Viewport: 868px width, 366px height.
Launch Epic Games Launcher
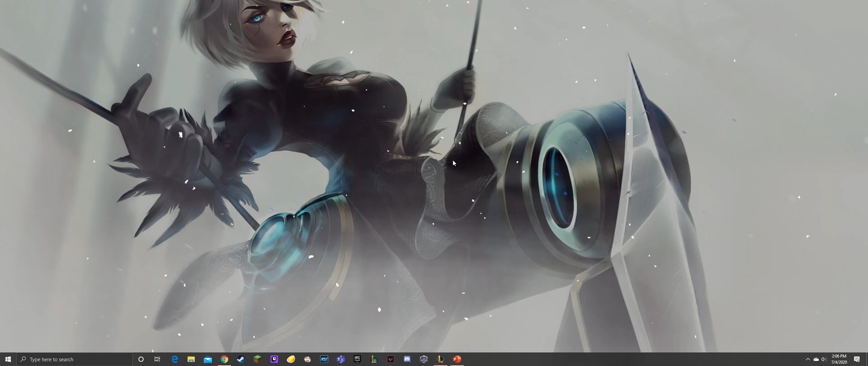(357, 359)
